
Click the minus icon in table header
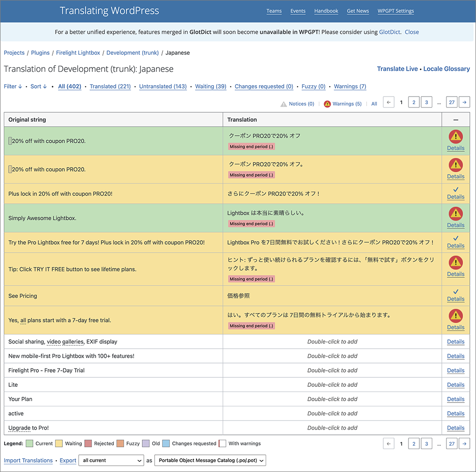coord(456,120)
